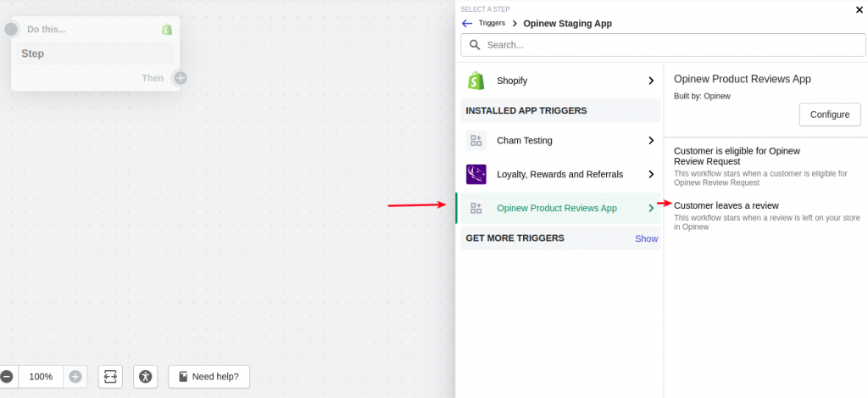
Task: Click the Installed App Triggers header
Action: [526, 111]
